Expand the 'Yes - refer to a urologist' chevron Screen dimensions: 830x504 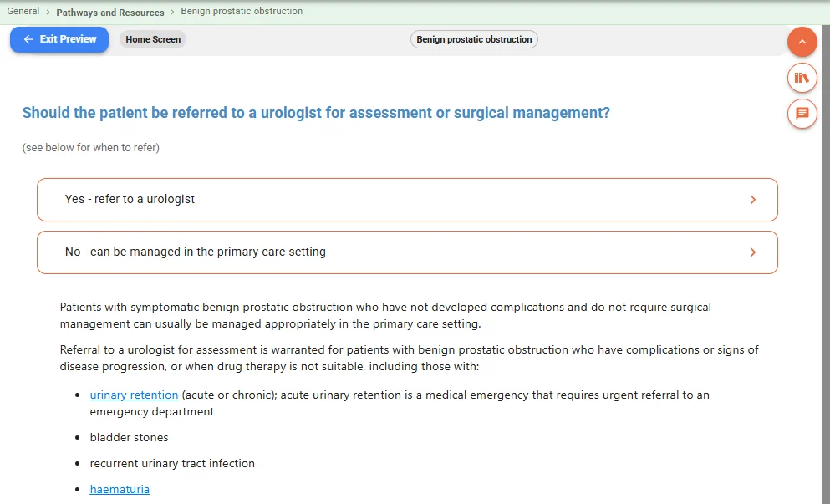753,200
